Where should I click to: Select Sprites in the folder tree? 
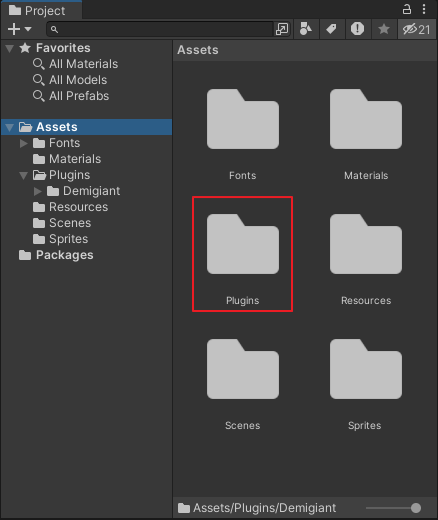coord(68,239)
